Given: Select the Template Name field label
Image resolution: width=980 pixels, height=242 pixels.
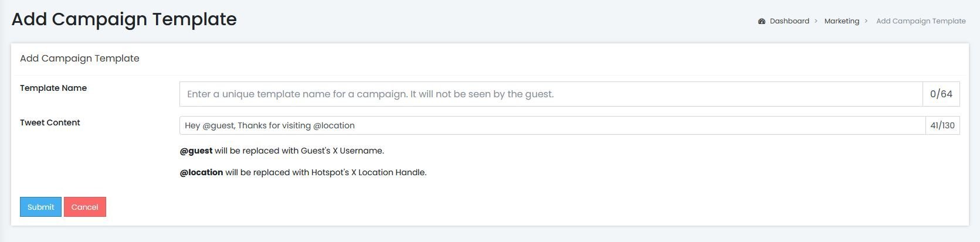Looking at the screenshot, I should click(x=53, y=88).
